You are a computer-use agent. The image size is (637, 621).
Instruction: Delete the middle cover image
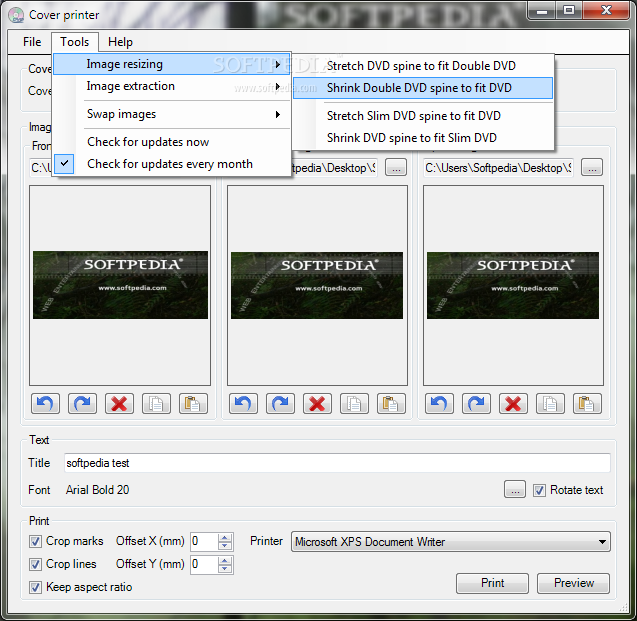pyautogui.click(x=317, y=403)
